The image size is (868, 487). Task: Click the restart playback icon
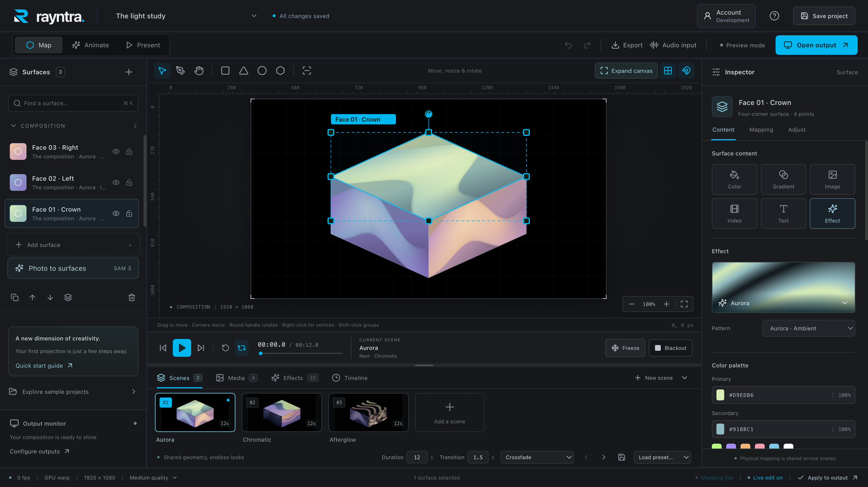coord(225,348)
